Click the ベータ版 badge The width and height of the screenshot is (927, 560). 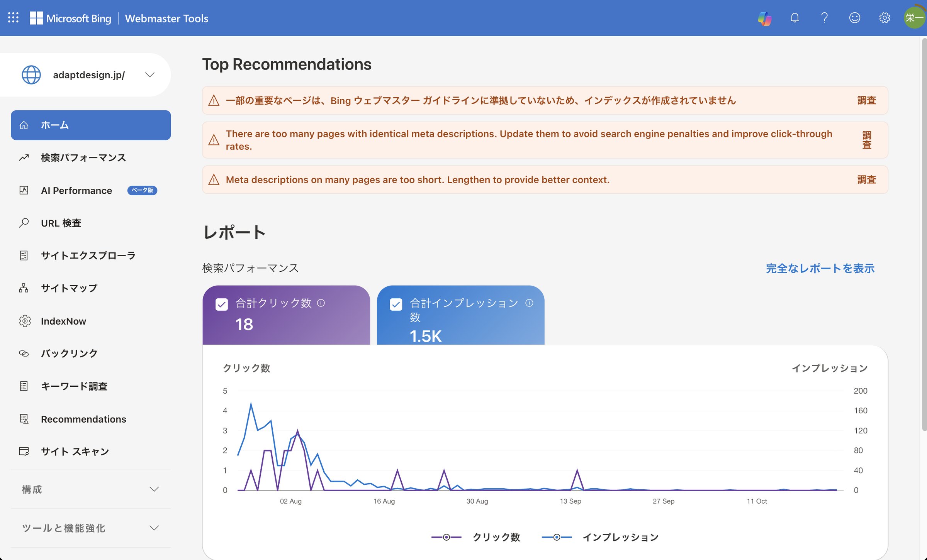142,190
